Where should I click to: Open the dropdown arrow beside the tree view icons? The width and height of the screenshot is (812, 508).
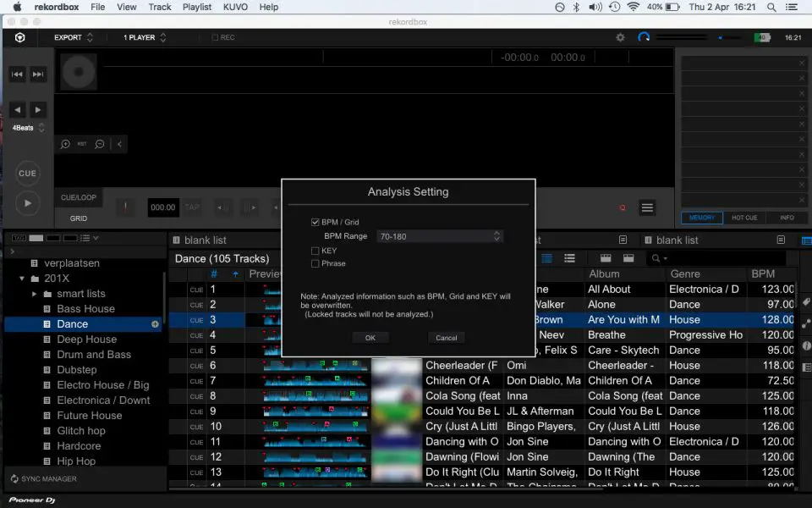tap(96, 238)
